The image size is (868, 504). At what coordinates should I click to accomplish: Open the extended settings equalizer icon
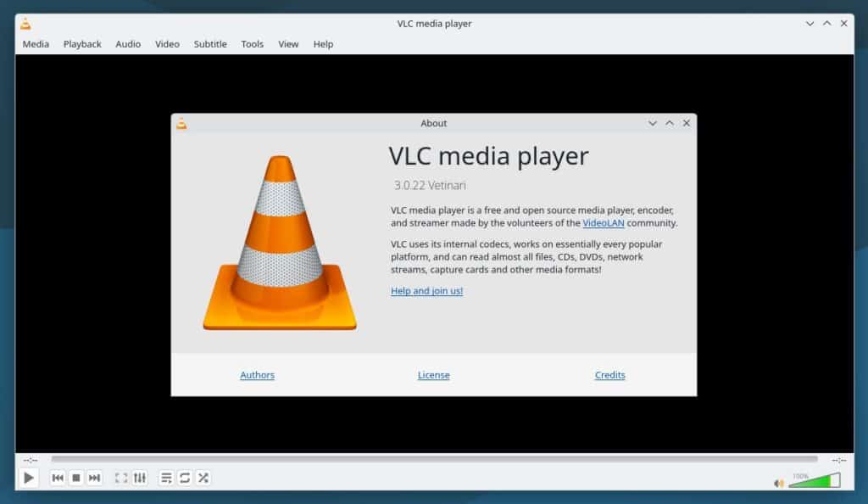[139, 478]
